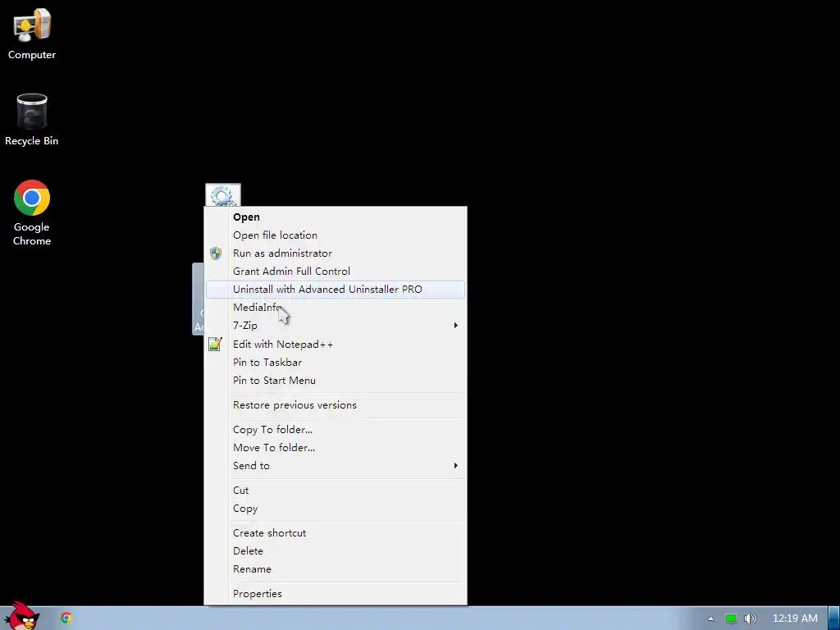Viewport: 840px width, 630px height.
Task: Select the Recycle Bin icon
Action: pyautogui.click(x=32, y=120)
